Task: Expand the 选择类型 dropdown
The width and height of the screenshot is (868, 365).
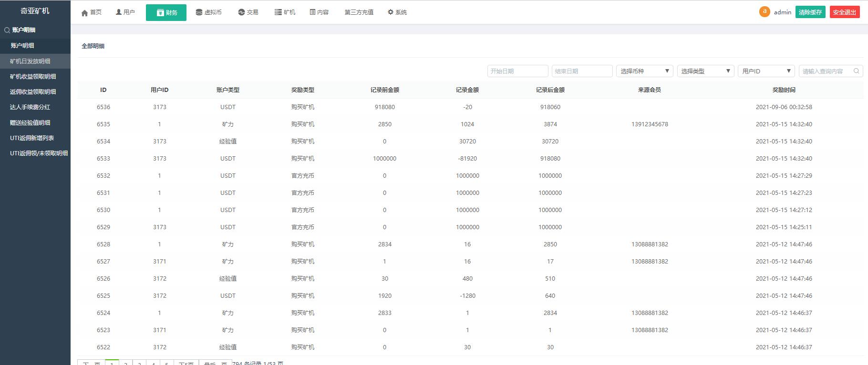Action: pos(706,71)
